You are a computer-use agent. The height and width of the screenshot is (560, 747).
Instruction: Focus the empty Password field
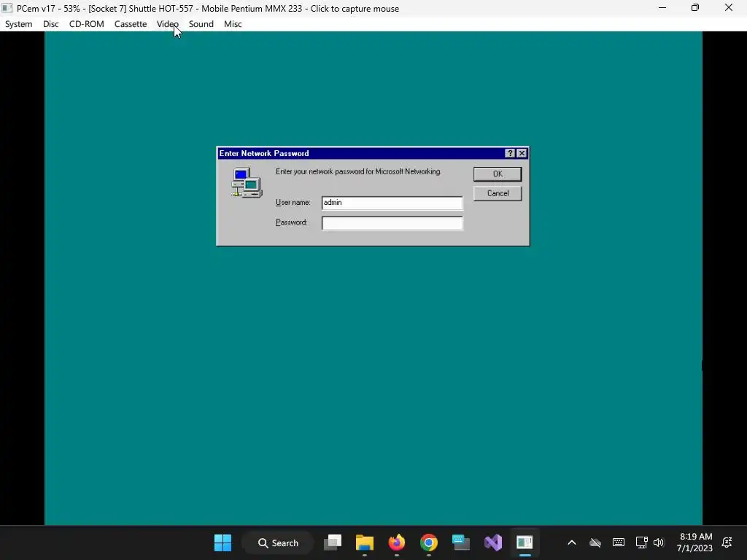(x=392, y=223)
